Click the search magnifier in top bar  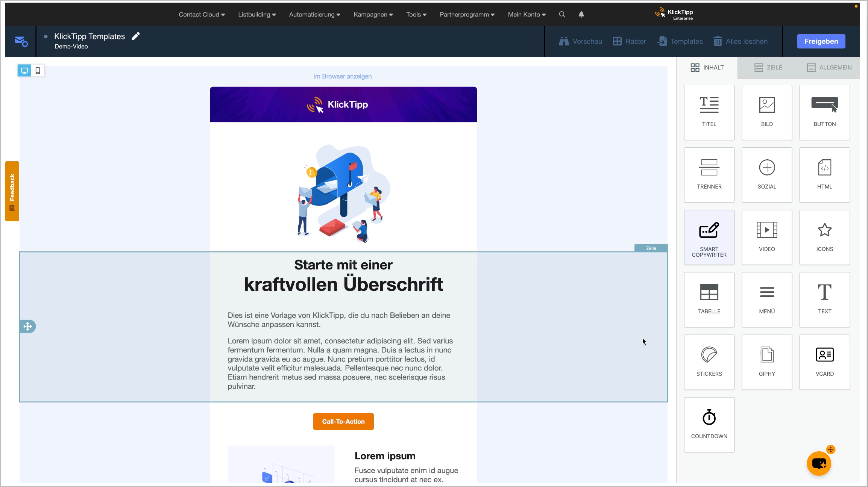[562, 15]
